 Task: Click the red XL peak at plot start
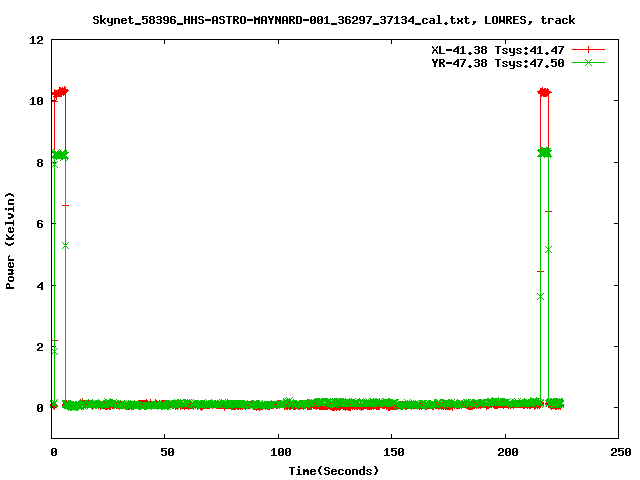pyautogui.click(x=60, y=92)
